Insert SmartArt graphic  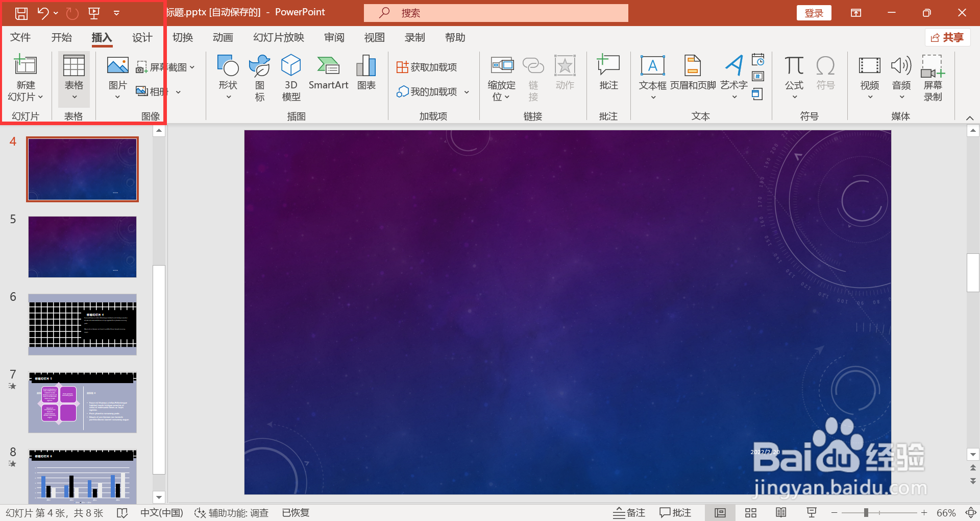pos(328,73)
